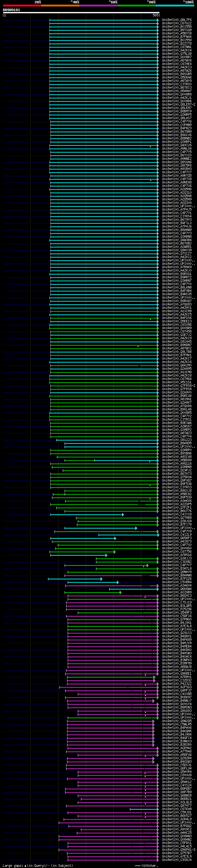Click the red 20% identity legend segment
Image resolution: width=197 pixels, height=868 pixels.
point(22,6)
